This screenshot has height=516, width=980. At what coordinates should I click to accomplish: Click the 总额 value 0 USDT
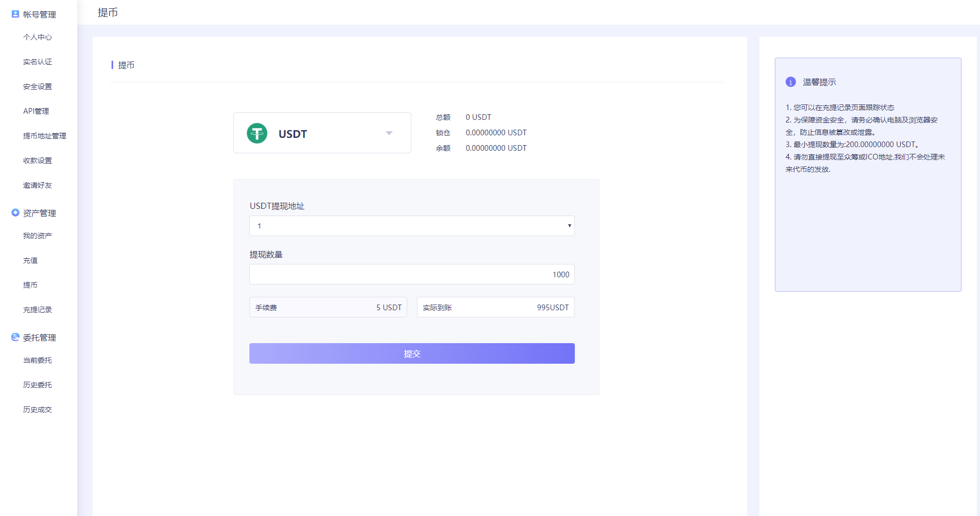pyautogui.click(x=478, y=117)
